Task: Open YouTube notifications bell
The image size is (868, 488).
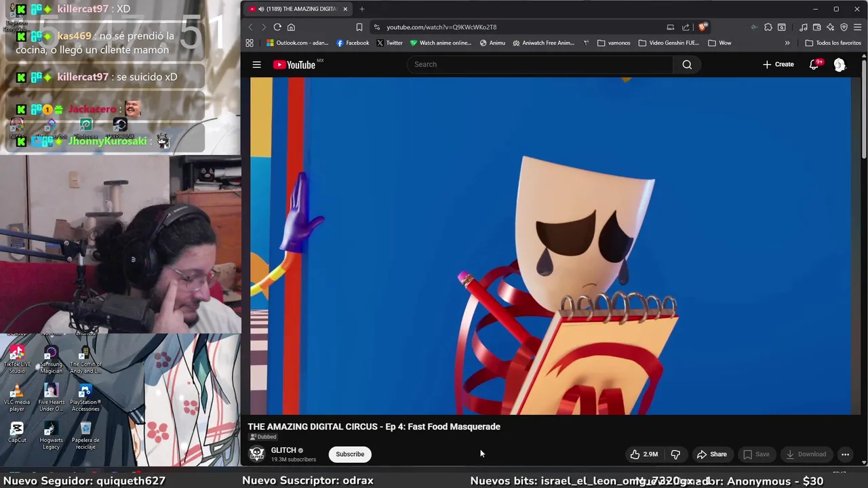Action: 814,64
